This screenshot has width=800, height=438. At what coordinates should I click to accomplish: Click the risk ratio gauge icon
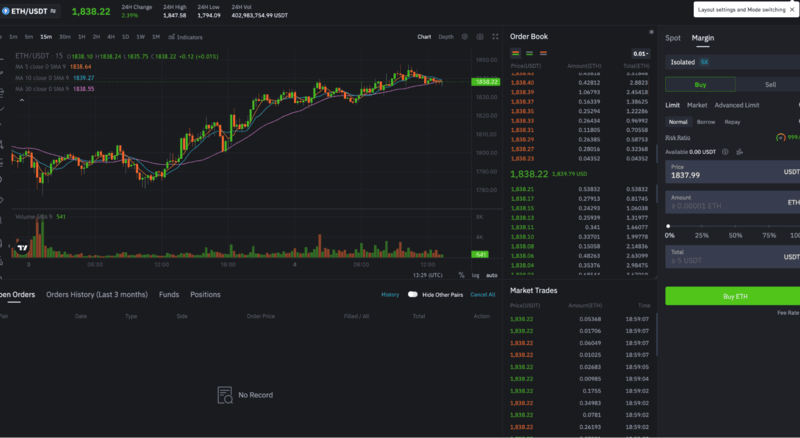tap(780, 137)
